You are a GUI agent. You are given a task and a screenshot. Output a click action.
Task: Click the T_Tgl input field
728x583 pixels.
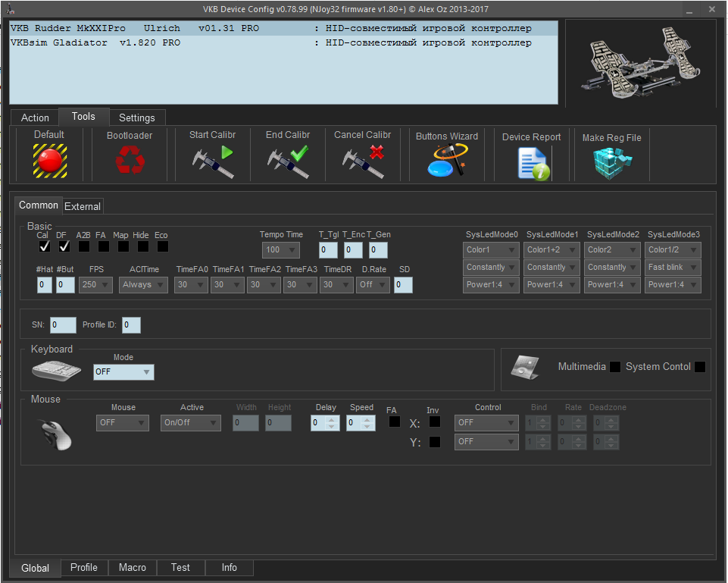pyautogui.click(x=328, y=250)
